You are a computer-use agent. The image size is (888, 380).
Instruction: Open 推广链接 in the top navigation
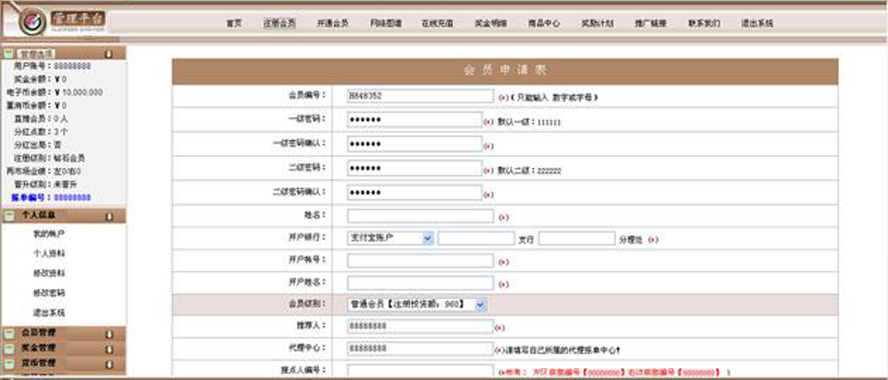[650, 23]
